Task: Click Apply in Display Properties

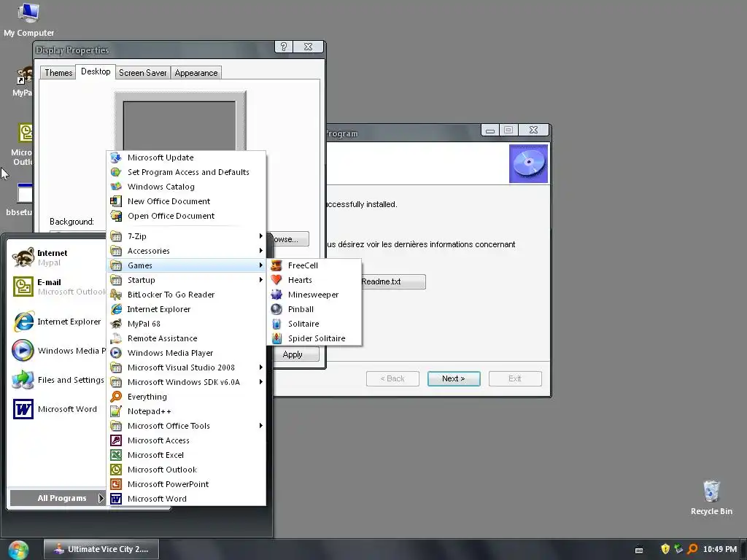Action: point(296,354)
